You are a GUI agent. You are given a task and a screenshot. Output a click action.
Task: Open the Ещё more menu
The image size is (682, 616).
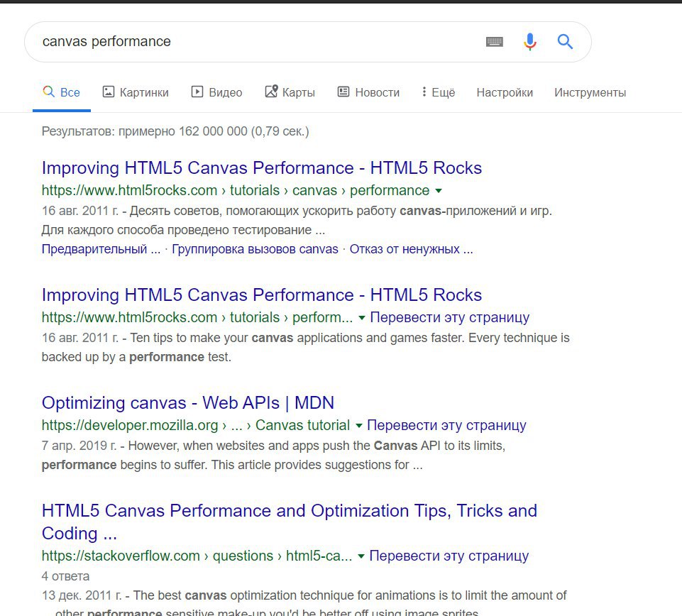439,92
